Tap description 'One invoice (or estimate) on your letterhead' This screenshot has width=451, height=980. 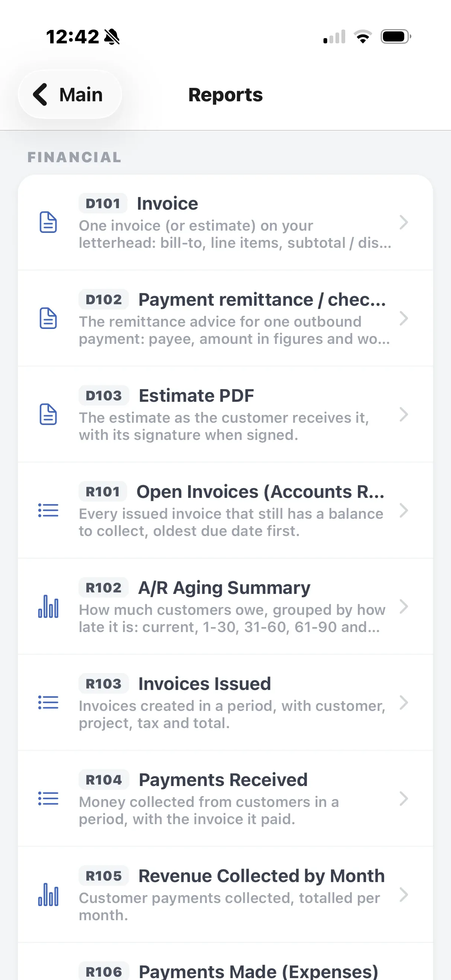coord(235,234)
